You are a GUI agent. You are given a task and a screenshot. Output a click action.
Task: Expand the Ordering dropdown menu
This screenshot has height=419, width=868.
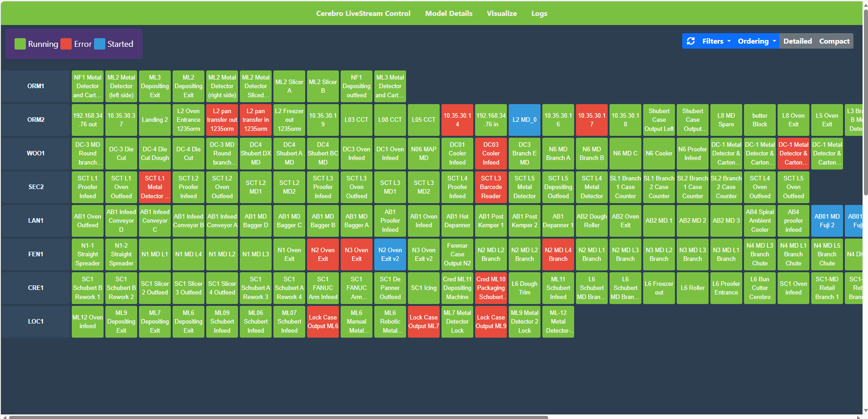tap(756, 41)
